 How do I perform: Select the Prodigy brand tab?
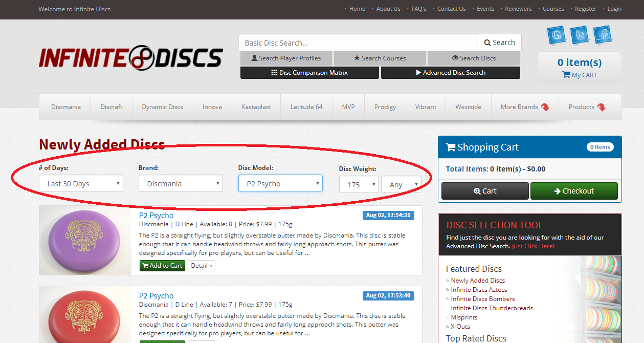385,107
